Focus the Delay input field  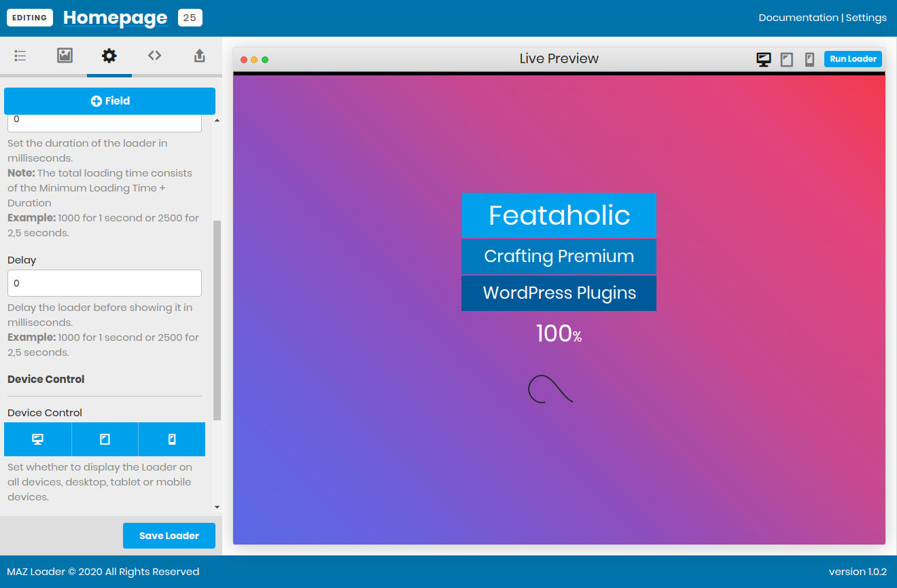click(x=105, y=283)
